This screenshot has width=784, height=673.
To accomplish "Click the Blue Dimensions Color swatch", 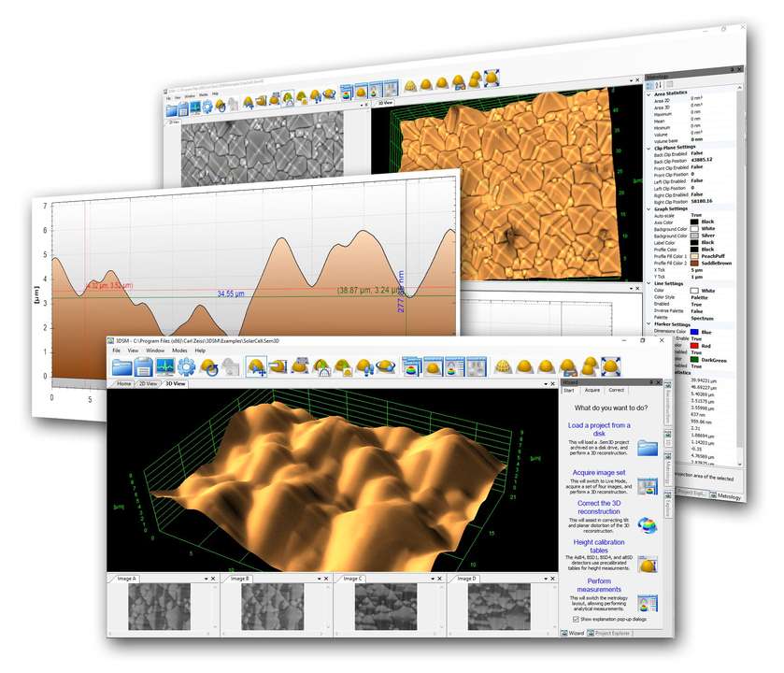I will pos(694,332).
